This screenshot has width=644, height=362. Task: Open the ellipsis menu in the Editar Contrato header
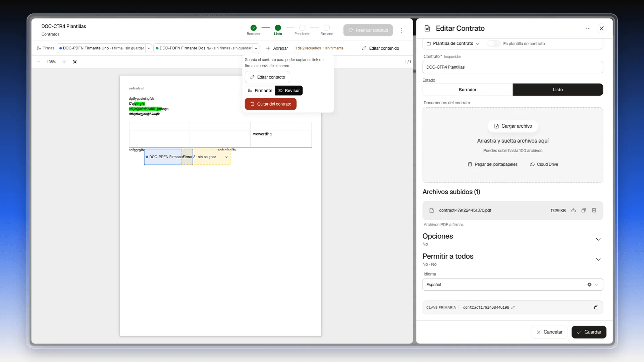(588, 28)
